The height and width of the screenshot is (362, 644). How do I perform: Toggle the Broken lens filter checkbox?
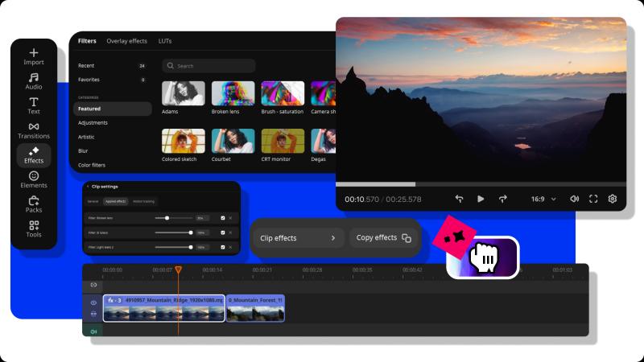(x=223, y=218)
